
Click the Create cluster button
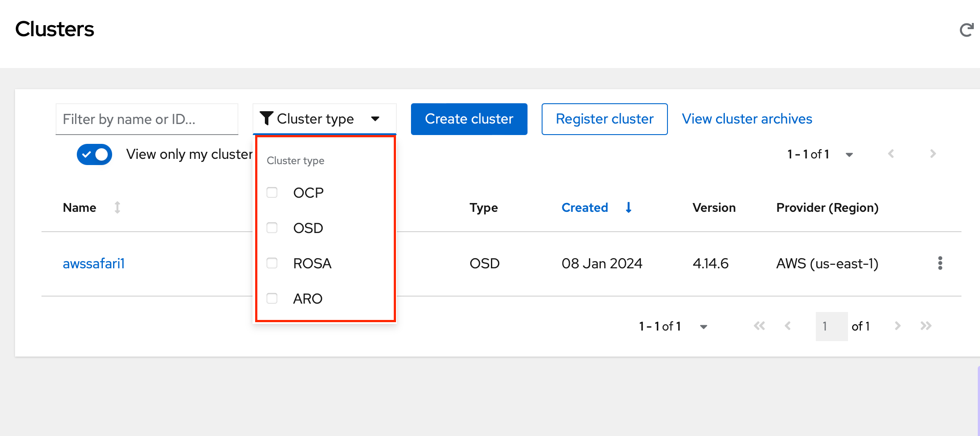click(469, 119)
